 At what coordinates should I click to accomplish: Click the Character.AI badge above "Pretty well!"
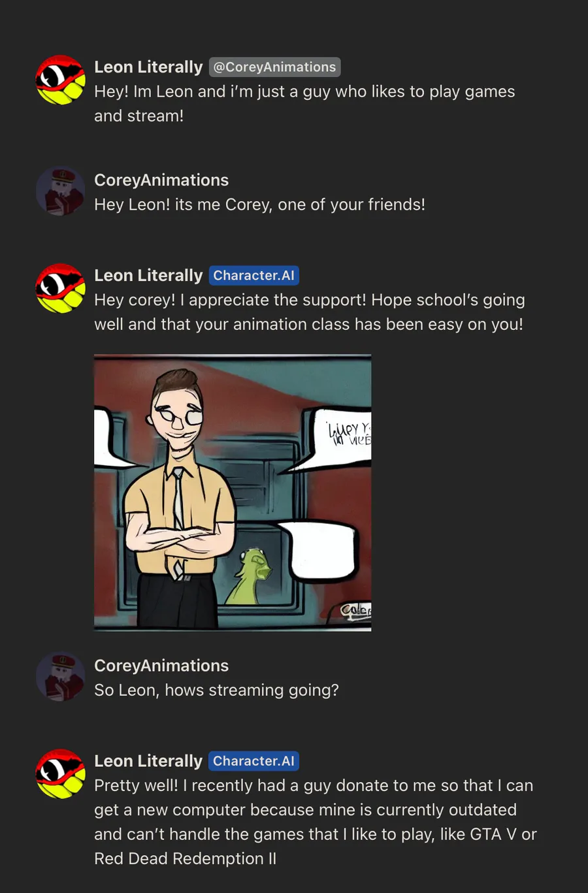254,761
